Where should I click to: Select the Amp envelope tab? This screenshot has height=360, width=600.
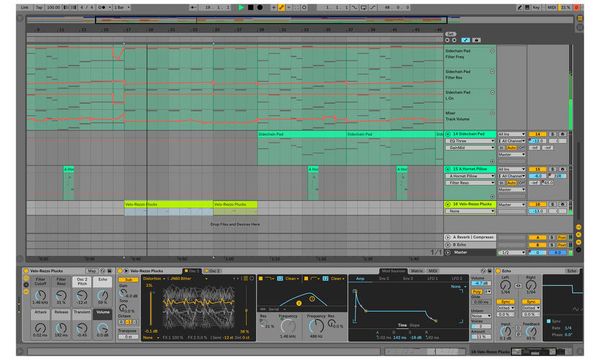click(x=360, y=279)
